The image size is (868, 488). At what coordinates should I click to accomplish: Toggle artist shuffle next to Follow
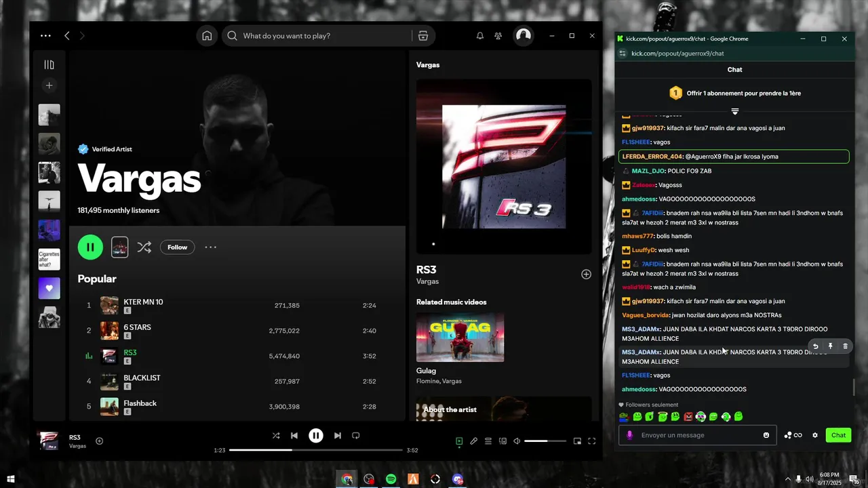144,247
